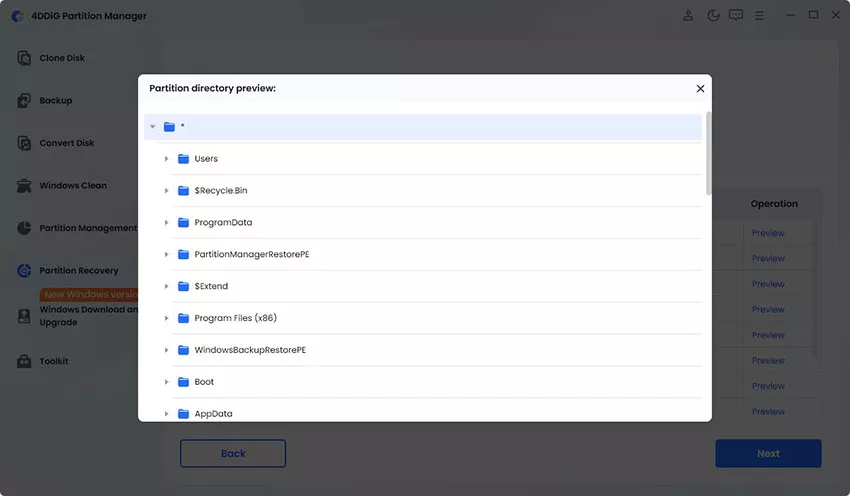This screenshot has height=496, width=850.
Task: Click the Users folder name
Action: tap(206, 159)
